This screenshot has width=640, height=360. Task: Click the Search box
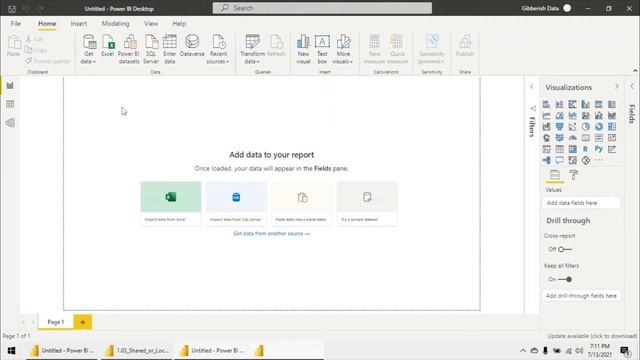(322, 8)
